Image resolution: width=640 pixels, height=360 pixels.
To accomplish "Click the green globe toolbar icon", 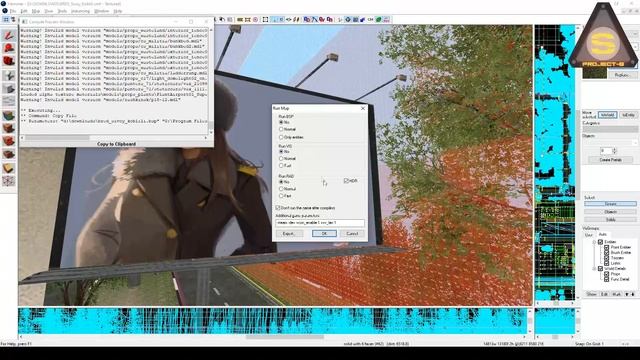I will (x=379, y=19).
